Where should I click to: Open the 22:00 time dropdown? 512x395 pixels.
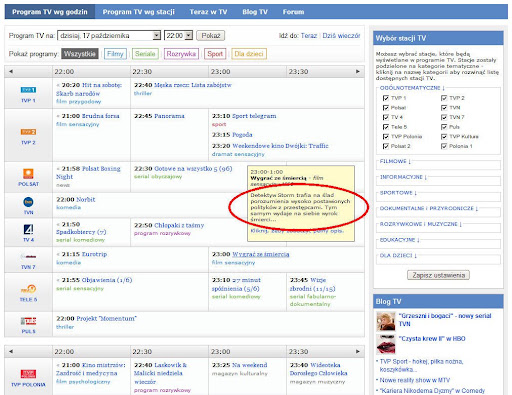point(178,35)
